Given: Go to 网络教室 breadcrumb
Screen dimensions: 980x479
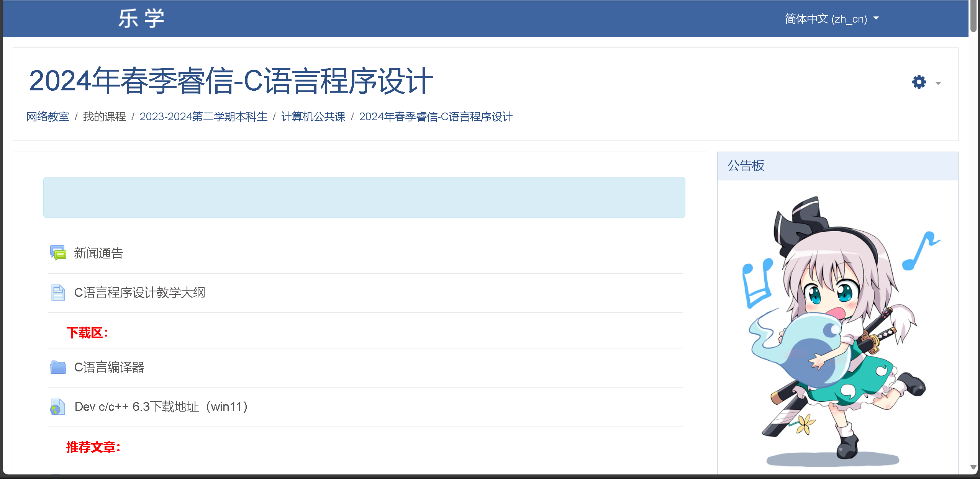Looking at the screenshot, I should pyautogui.click(x=48, y=116).
